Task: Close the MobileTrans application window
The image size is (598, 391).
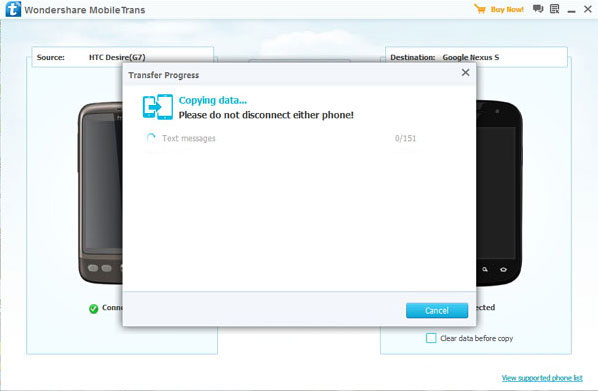Action: 588,9
